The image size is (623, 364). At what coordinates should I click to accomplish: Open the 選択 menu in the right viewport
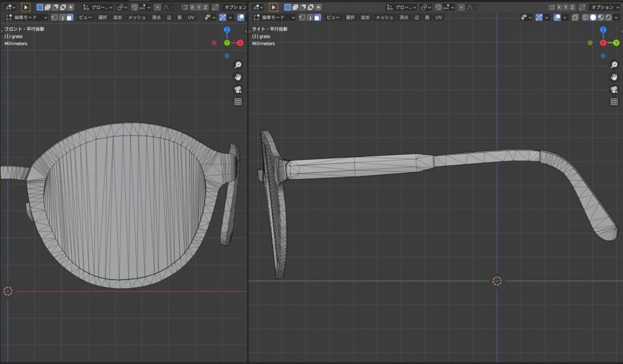point(350,18)
